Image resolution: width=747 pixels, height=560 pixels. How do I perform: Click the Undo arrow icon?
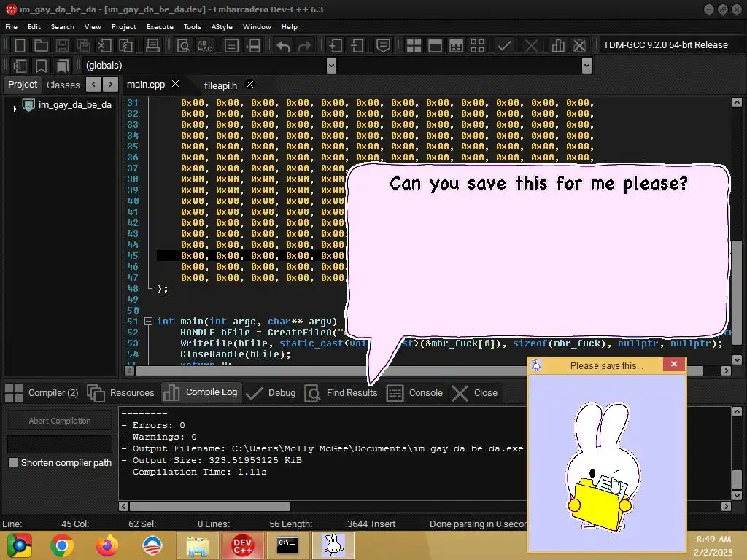(284, 46)
